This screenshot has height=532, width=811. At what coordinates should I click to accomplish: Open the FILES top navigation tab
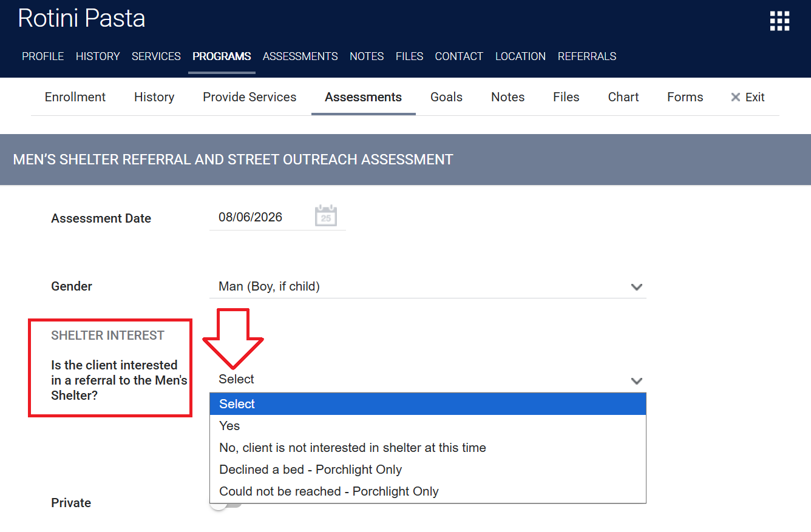pos(410,56)
